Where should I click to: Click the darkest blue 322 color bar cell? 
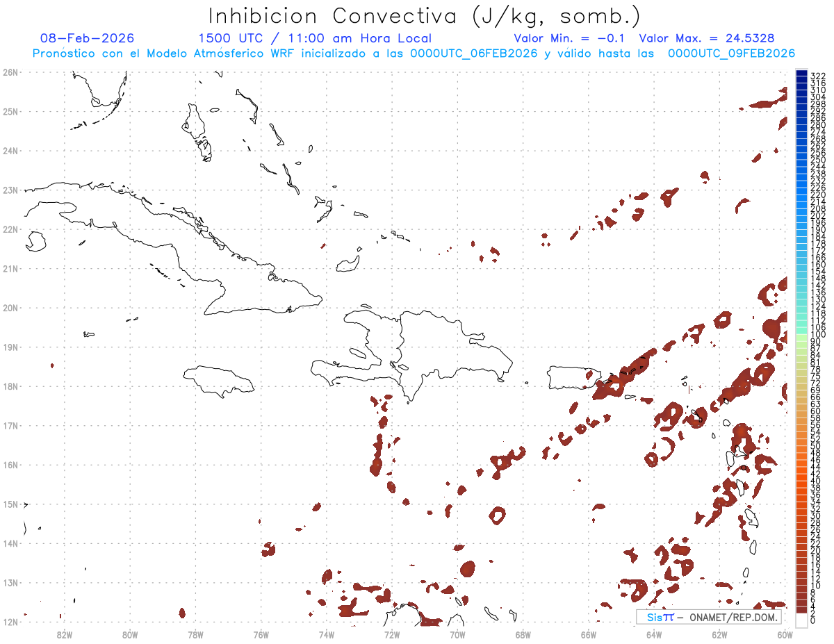pyautogui.click(x=801, y=74)
